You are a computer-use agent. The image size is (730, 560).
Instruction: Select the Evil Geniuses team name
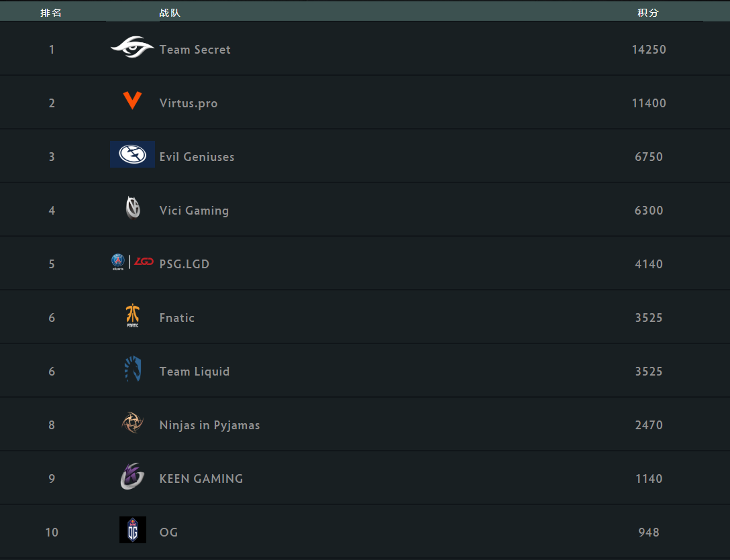197,156
